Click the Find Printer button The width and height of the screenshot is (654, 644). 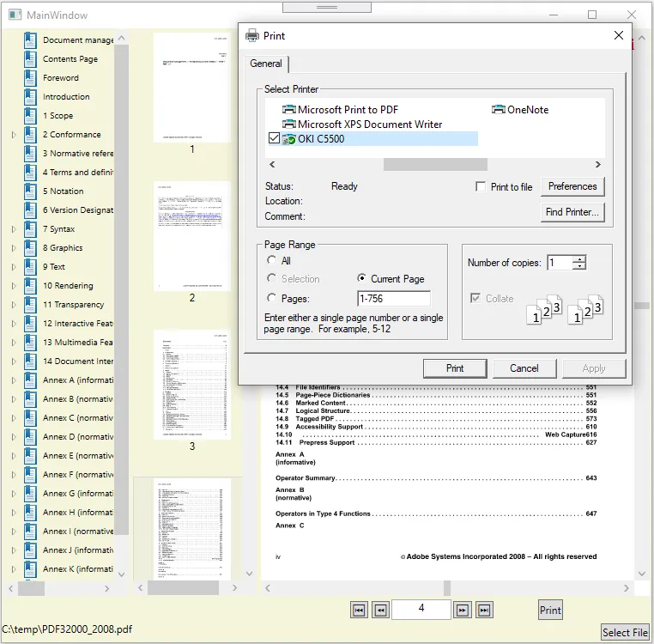tap(572, 212)
